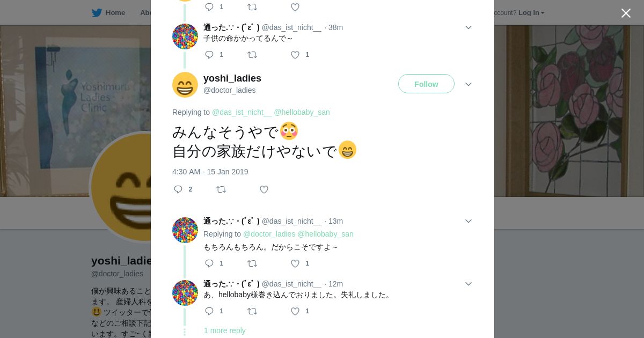Reply to the 12m hellobaby tweet
644x338 pixels.
tap(209, 311)
